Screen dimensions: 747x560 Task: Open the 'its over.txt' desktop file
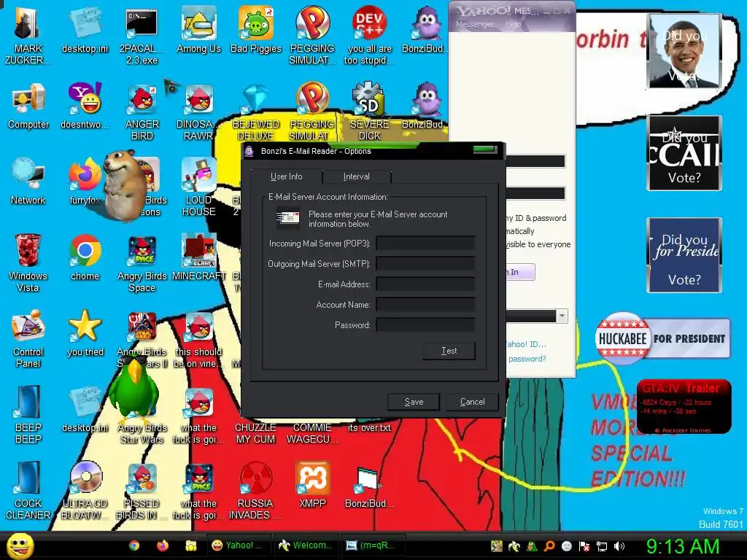(x=369, y=427)
